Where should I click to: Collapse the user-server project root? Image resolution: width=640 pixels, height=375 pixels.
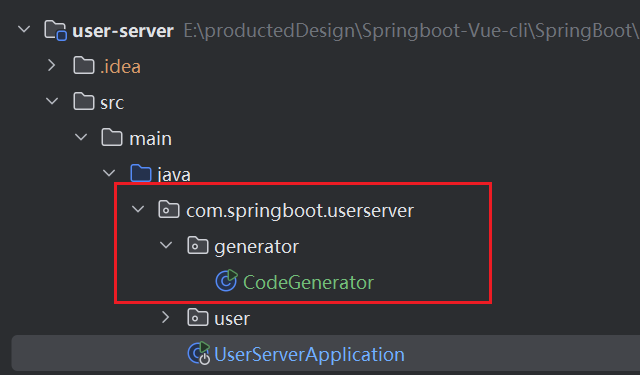(24, 29)
